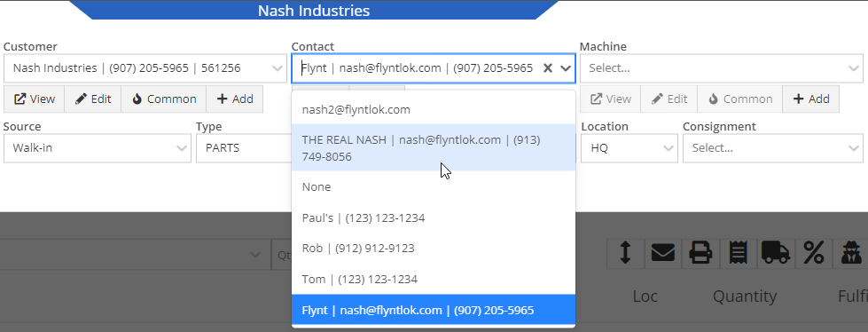Collapse the Contact dropdown chevron
Screen dimensions: 868x332
(566, 68)
